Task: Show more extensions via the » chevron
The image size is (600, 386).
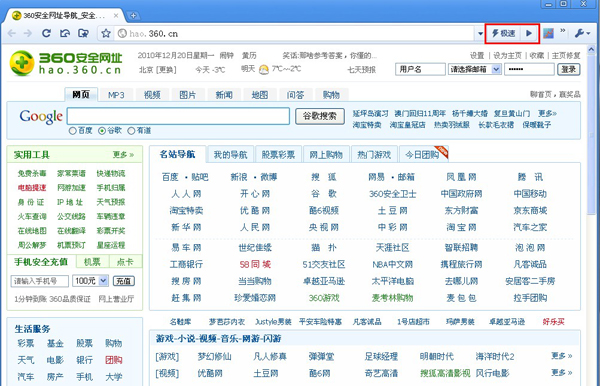Action: coord(563,31)
